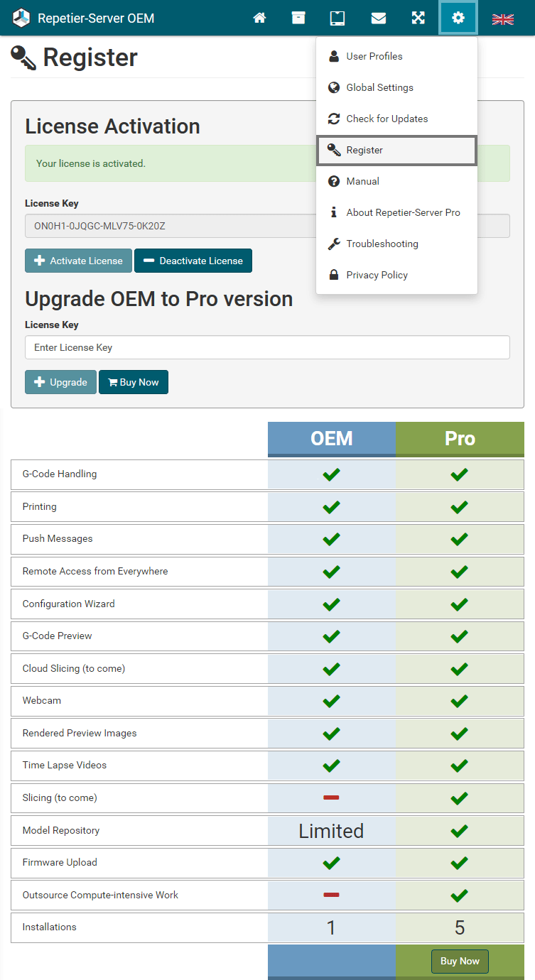Open the Manual menu item
Image resolution: width=535 pixels, height=980 pixels.
tap(362, 181)
